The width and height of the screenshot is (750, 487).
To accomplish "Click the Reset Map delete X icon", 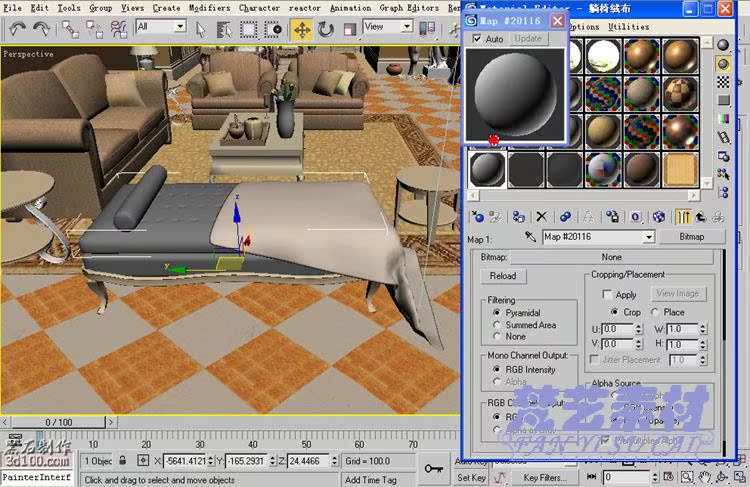I will click(541, 216).
